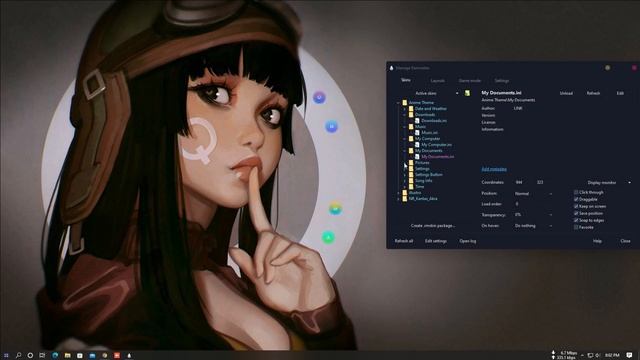Screen dimensions: 640x360
Task: Switch to the Game mode tab
Action: [469, 81]
